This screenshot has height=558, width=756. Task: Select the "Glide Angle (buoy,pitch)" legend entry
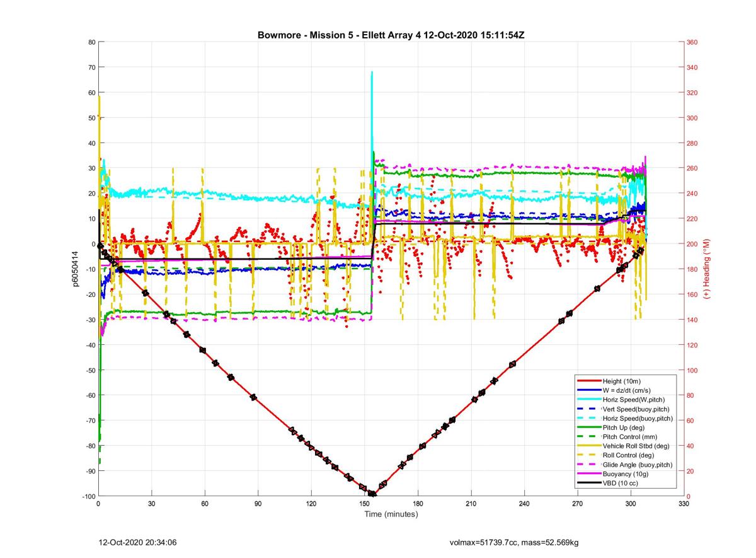[x=626, y=464]
